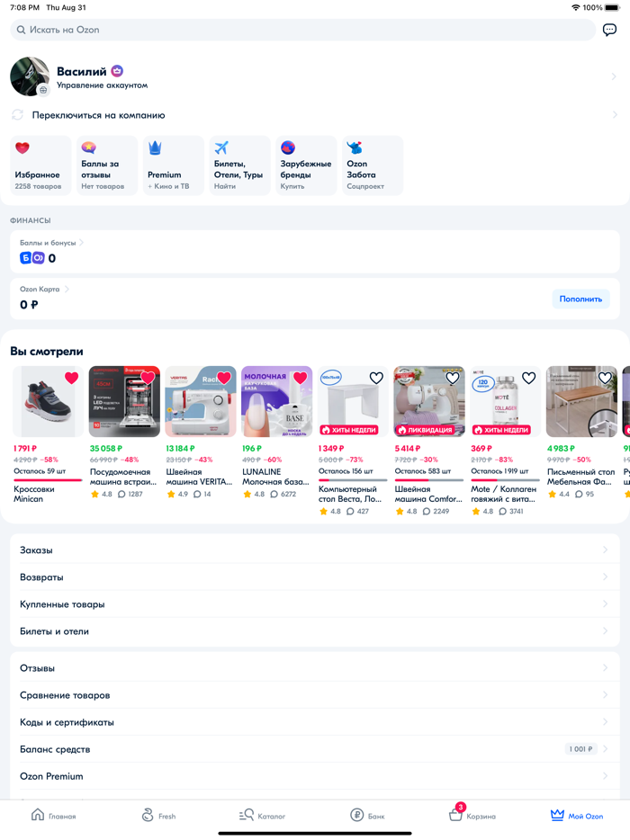
Task: Open Возвраты row chevron
Action: [605, 577]
